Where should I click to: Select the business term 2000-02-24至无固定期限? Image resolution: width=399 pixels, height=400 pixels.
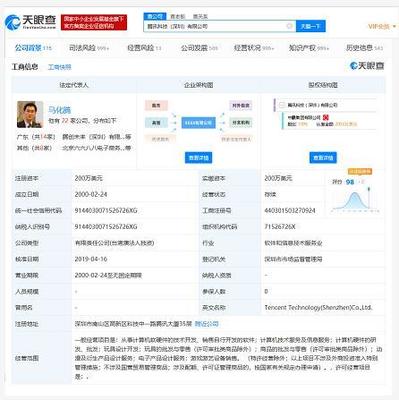pyautogui.click(x=108, y=275)
